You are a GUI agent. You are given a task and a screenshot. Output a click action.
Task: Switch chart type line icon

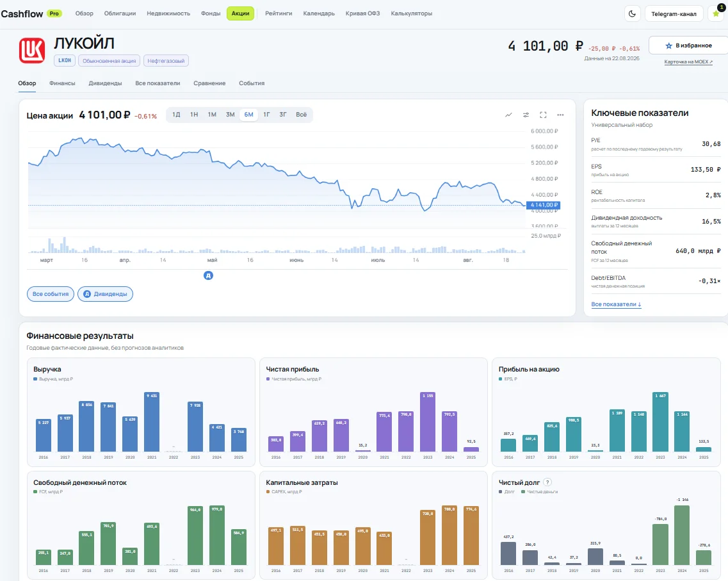[x=508, y=115]
